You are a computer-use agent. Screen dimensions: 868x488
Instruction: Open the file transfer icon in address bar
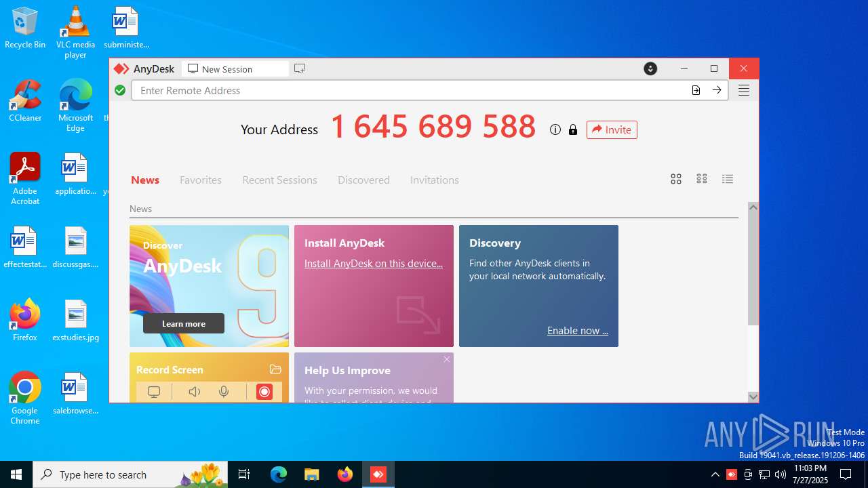click(x=696, y=90)
